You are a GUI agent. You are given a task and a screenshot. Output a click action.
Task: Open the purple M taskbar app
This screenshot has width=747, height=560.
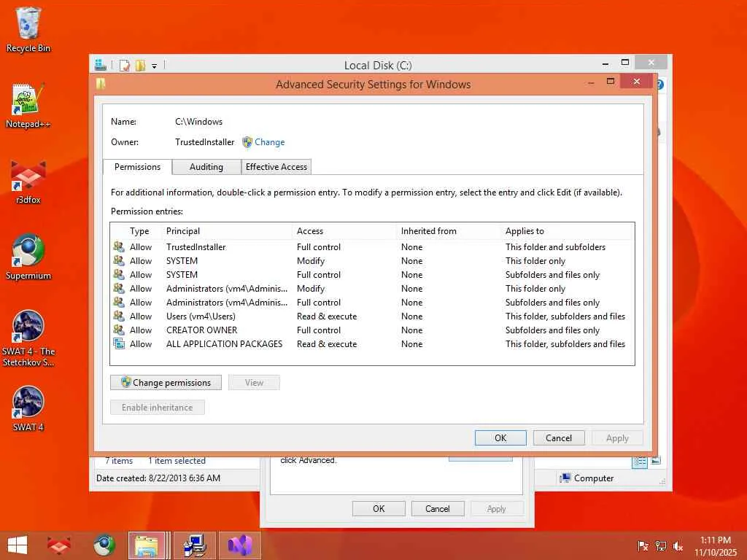pos(239,545)
